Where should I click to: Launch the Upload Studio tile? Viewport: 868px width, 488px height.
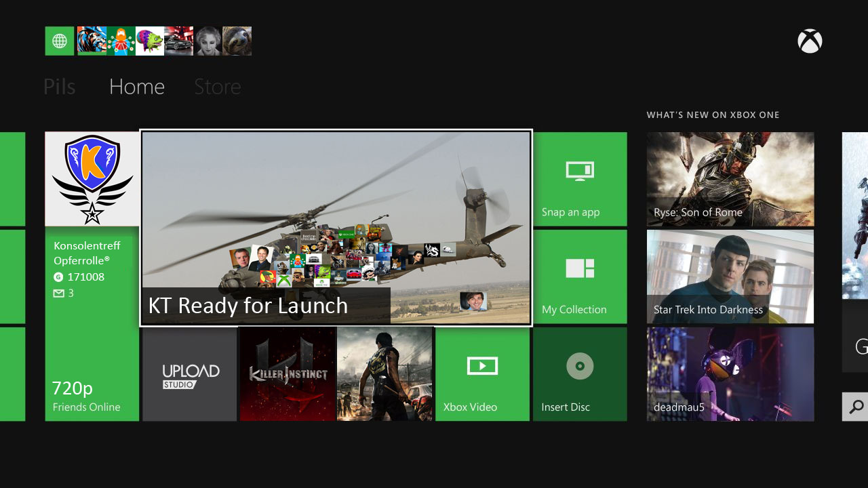click(190, 374)
